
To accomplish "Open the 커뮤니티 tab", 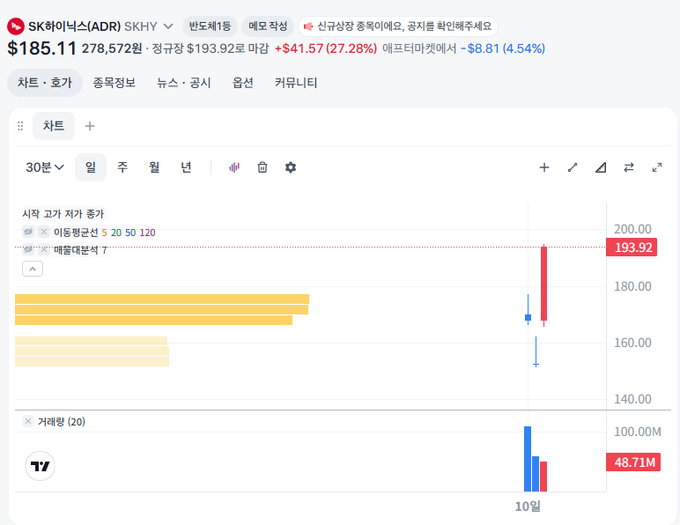I will [x=296, y=82].
